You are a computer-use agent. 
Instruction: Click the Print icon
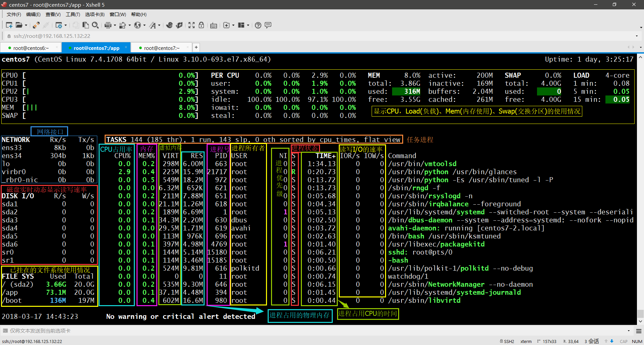(x=108, y=25)
